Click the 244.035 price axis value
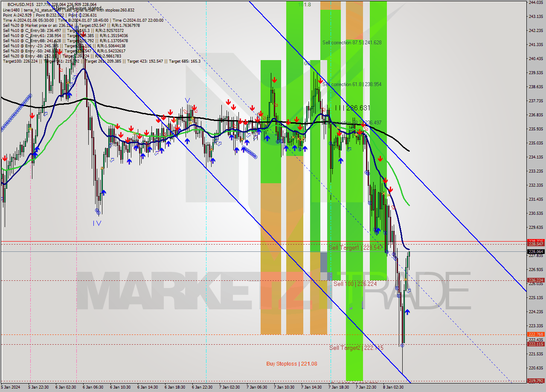This screenshot has height=392, width=546. point(536,2)
